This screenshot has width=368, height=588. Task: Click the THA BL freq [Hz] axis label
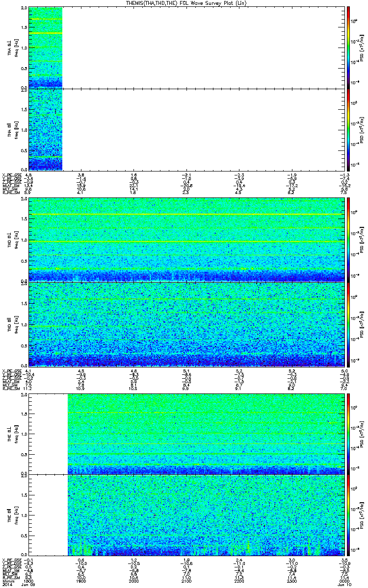click(16, 49)
